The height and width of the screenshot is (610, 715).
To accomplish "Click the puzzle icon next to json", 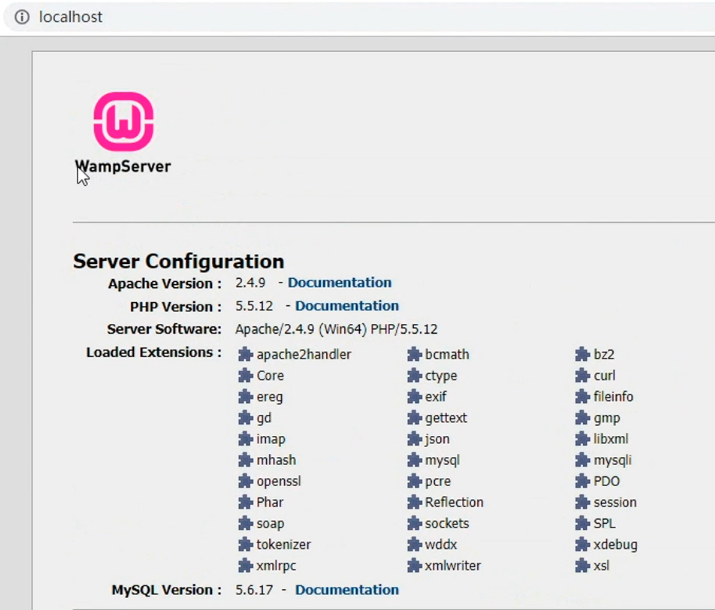I will 414,439.
